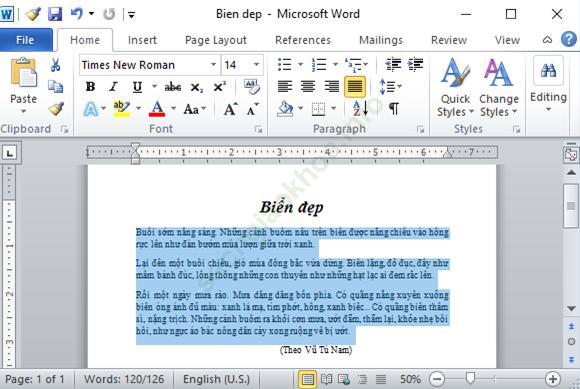Click Grow Font large A icon
This screenshot has width=580, height=389.
click(230, 109)
